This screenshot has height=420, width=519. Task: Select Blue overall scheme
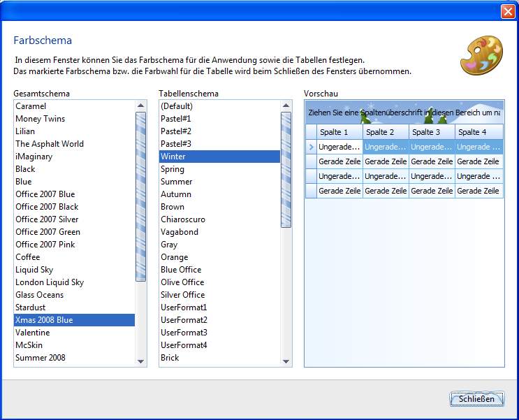coord(75,182)
